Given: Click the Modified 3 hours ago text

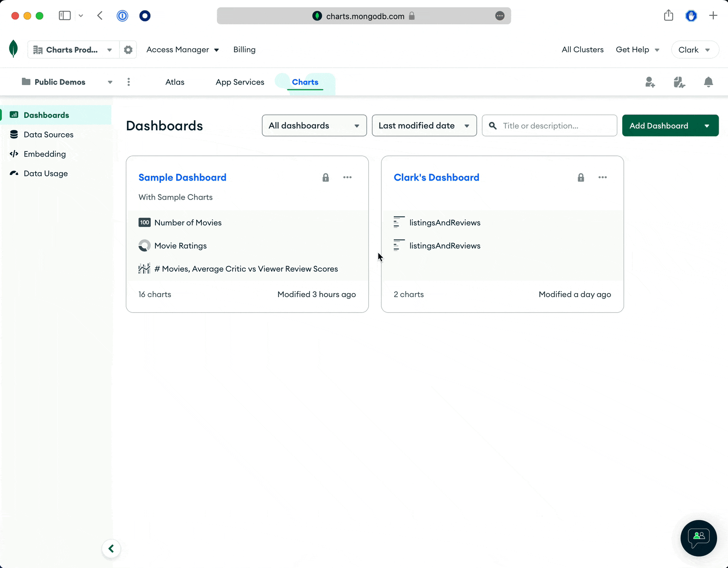Looking at the screenshot, I should click(x=317, y=294).
